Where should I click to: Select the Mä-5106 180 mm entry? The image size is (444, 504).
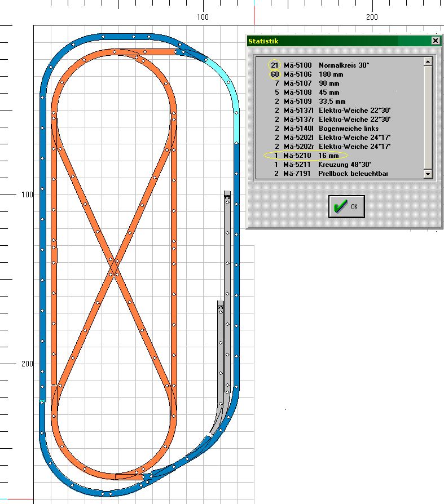click(339, 74)
